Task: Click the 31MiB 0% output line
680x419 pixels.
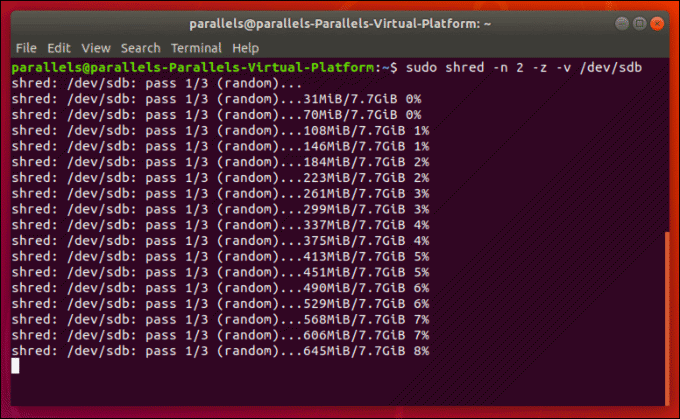Action: pyautogui.click(x=216, y=99)
